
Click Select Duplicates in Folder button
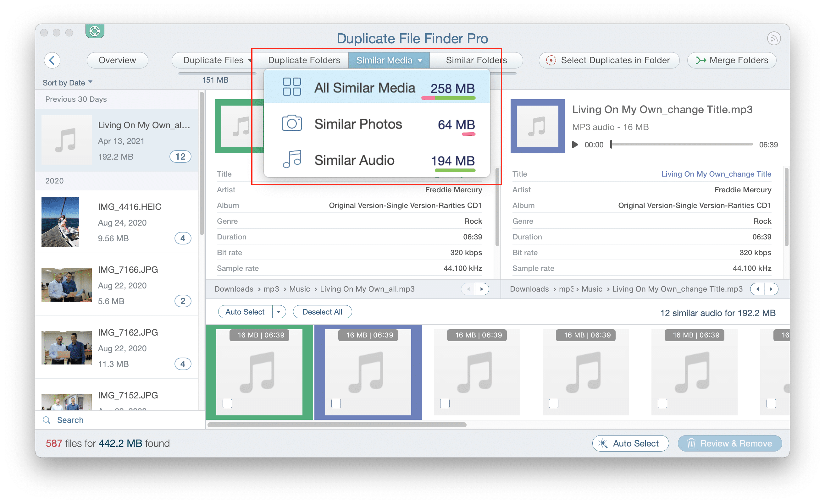[x=609, y=60]
